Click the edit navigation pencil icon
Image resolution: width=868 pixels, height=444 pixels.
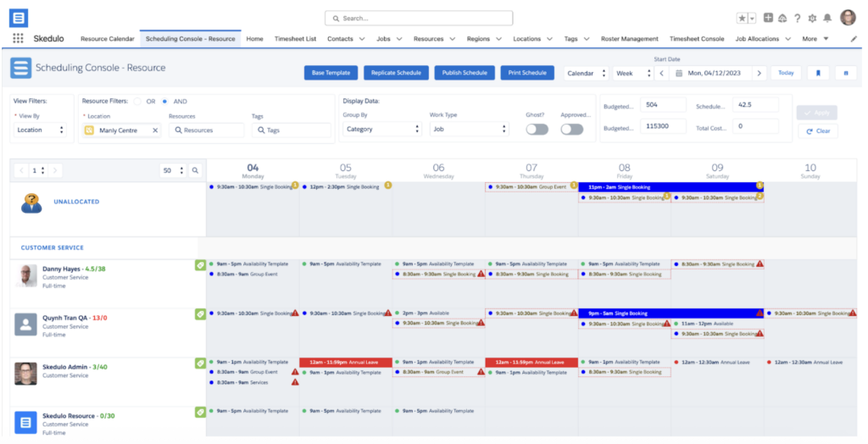click(x=854, y=39)
